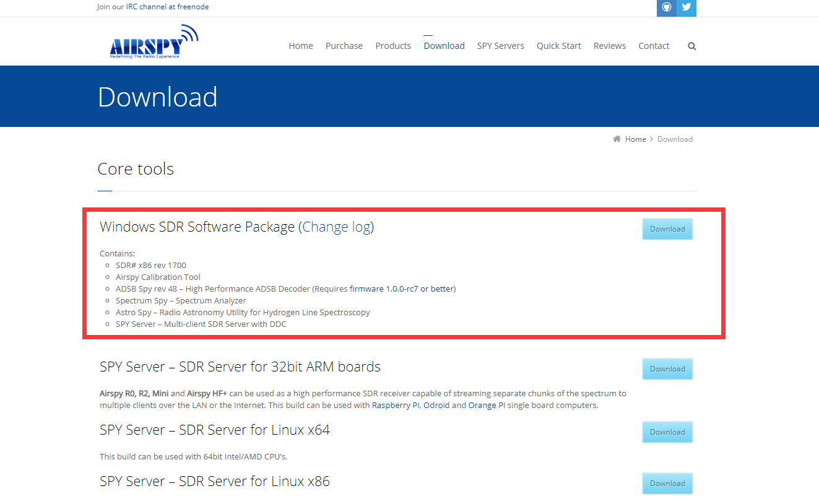Viewport: 819px width, 504px height.
Task: Download SPY Server for Linux x86
Action: click(667, 483)
